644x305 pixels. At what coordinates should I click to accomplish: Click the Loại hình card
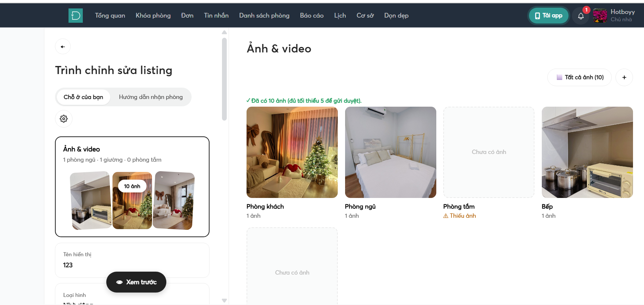click(132, 294)
